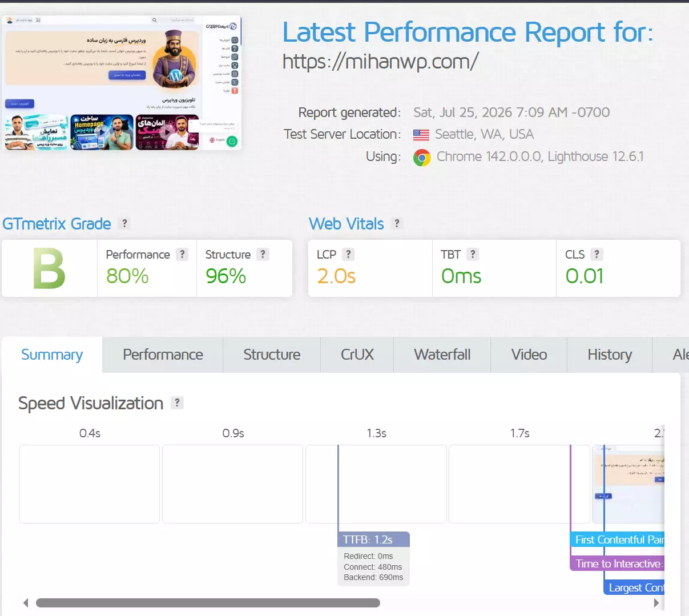This screenshot has height=616, width=689.
Task: Click the scrollbar right arrow
Action: [656, 603]
